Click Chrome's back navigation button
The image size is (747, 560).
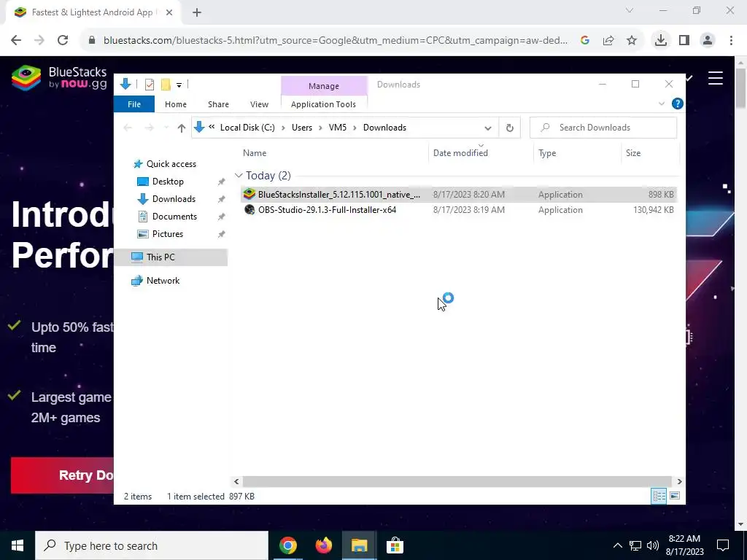click(x=16, y=41)
